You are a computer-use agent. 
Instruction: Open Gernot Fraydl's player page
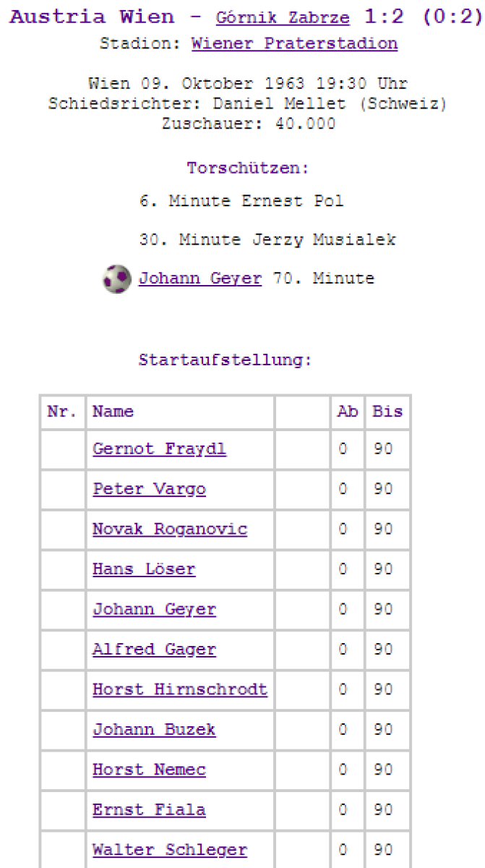pos(159,449)
